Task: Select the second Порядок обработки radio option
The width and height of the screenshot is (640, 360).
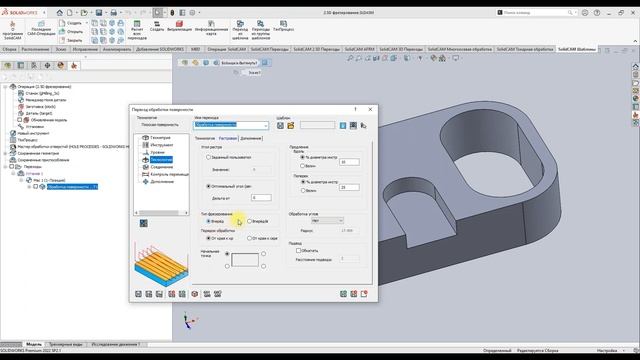Action: [249, 238]
